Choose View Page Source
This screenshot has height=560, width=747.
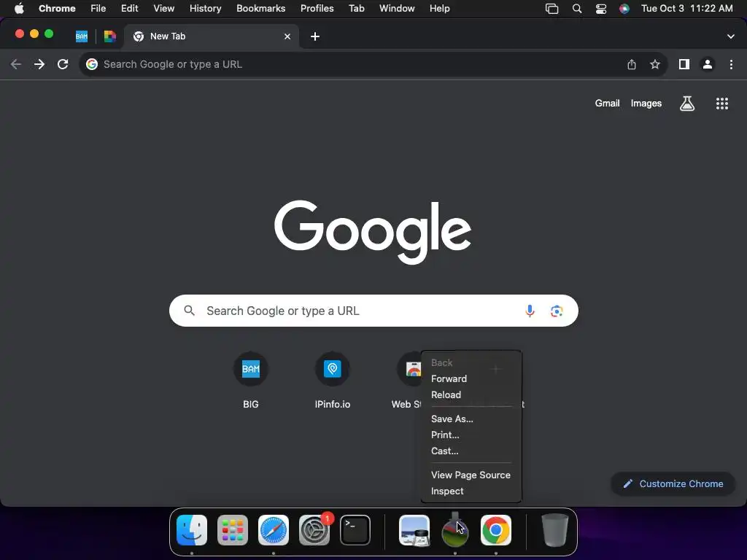[x=471, y=475]
